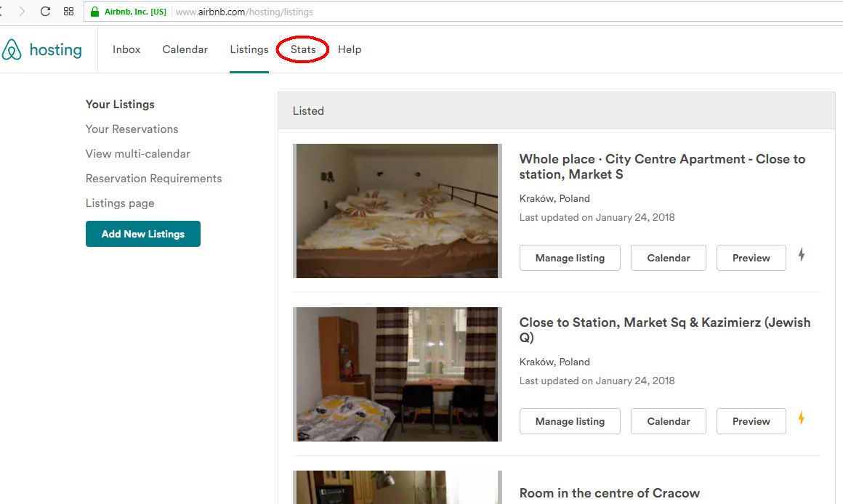Reload the page using the refresh icon
The width and height of the screenshot is (843, 504).
pyautogui.click(x=45, y=11)
